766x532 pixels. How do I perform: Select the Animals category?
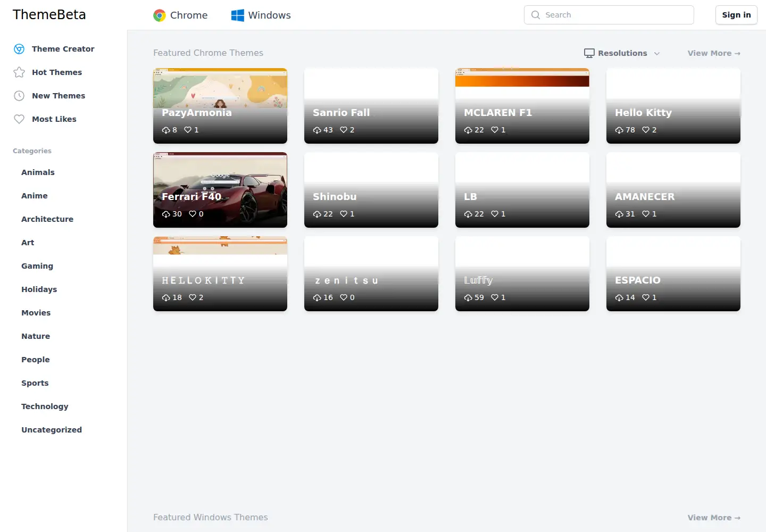(38, 172)
